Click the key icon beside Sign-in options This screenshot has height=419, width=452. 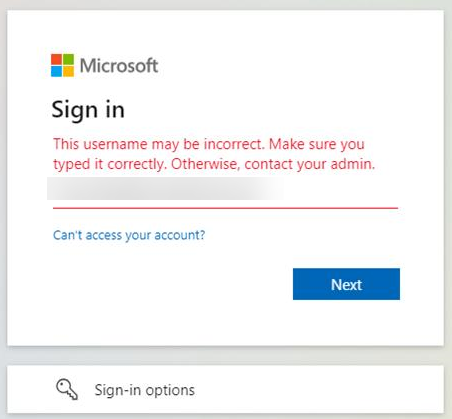pyautogui.click(x=67, y=389)
